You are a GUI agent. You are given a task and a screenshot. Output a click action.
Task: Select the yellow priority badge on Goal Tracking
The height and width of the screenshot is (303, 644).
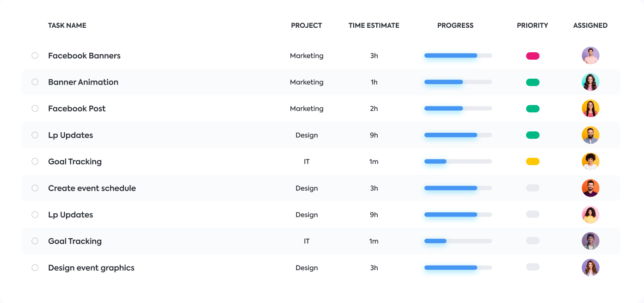pos(533,162)
